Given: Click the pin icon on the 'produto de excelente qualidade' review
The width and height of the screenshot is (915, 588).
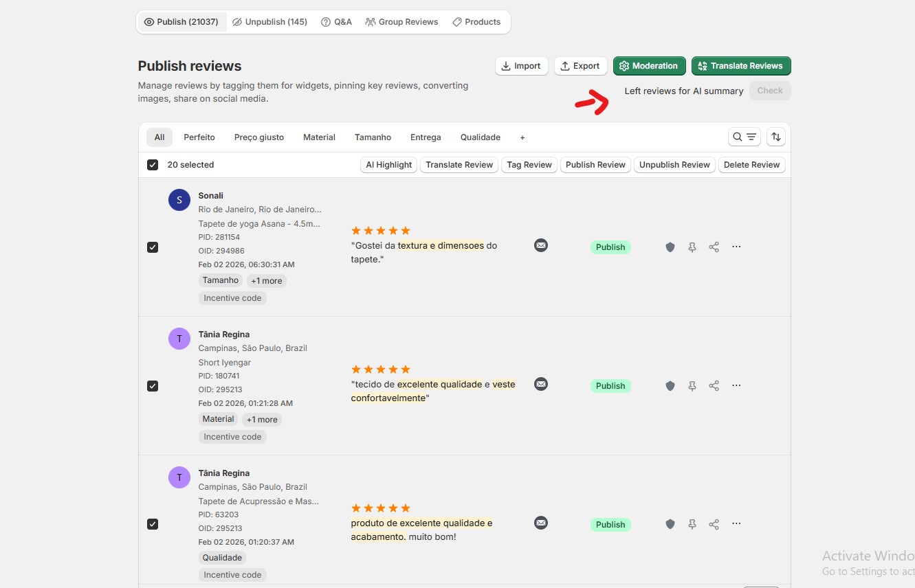Looking at the screenshot, I should tap(692, 525).
